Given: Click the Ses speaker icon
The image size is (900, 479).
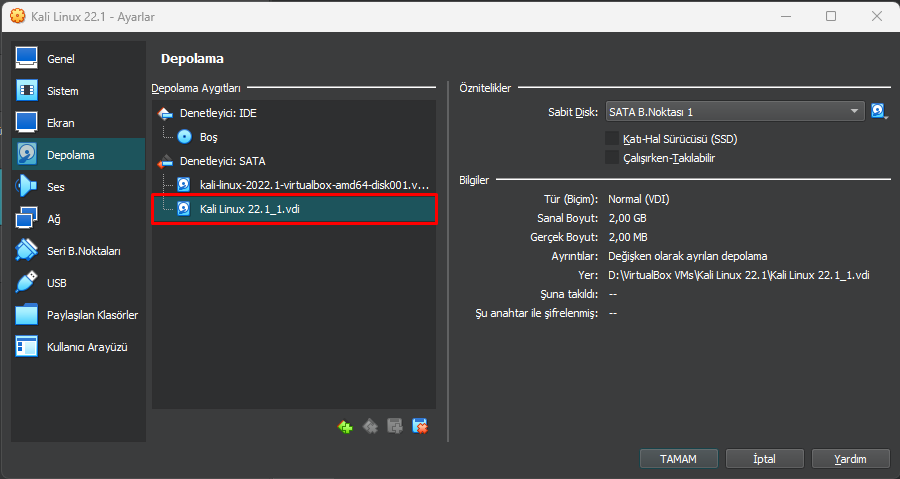Looking at the screenshot, I should [x=26, y=186].
